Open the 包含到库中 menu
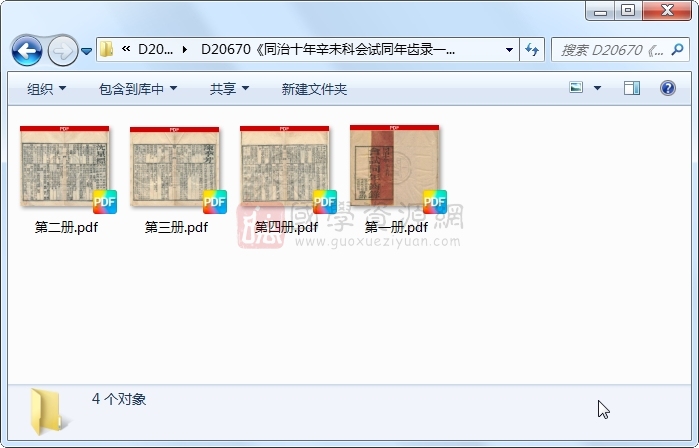Viewport: 699px width, 448px height. [x=138, y=89]
